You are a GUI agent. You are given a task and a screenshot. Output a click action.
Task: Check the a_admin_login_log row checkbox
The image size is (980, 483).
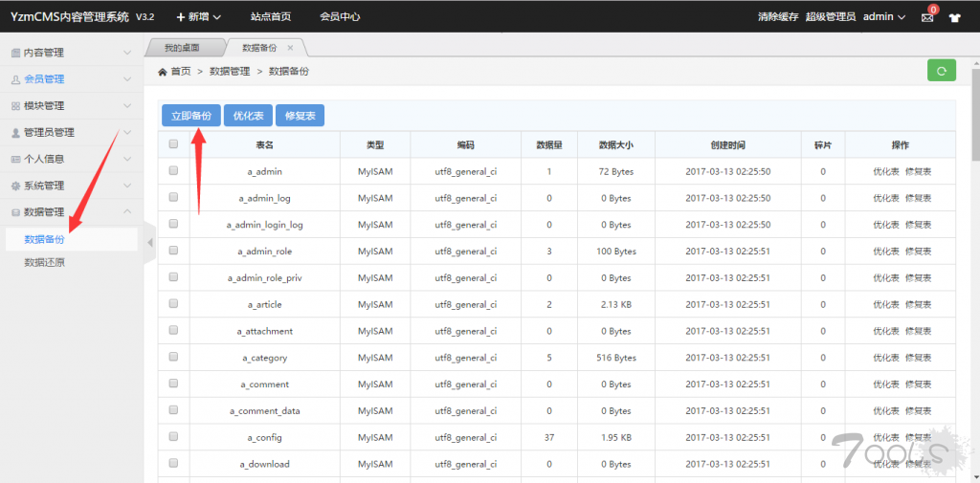pyautogui.click(x=174, y=223)
